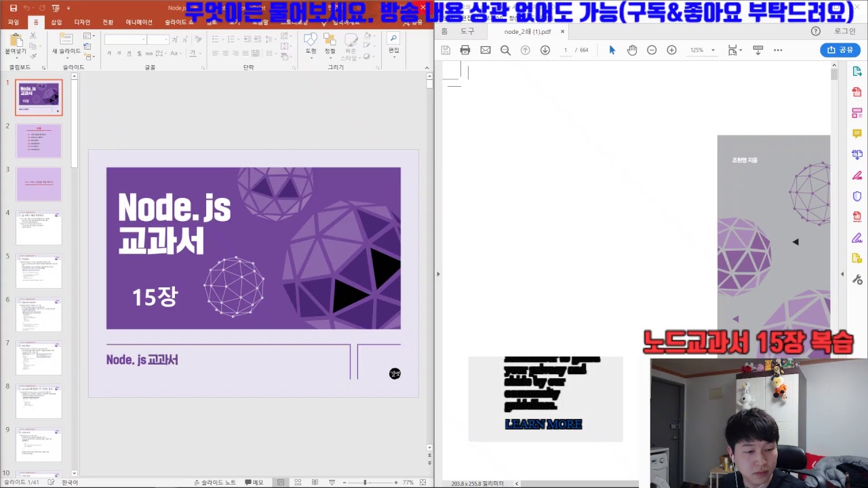Click the Login link in Acrobat
This screenshot has height=488, width=868.
(845, 31)
